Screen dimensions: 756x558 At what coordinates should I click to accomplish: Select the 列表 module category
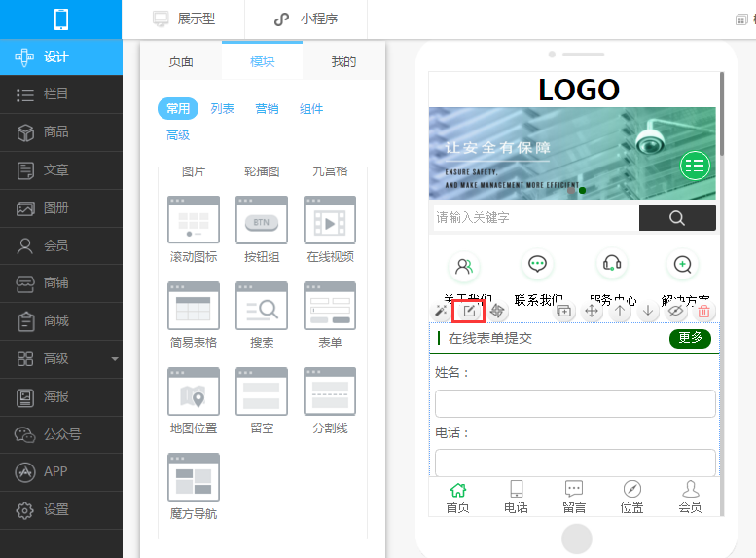[x=222, y=109]
